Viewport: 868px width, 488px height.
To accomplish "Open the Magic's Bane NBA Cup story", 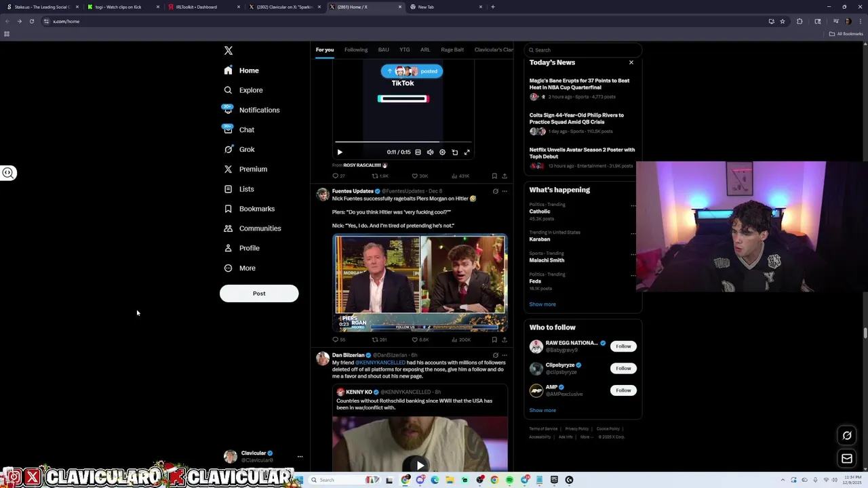I will [x=579, y=84].
